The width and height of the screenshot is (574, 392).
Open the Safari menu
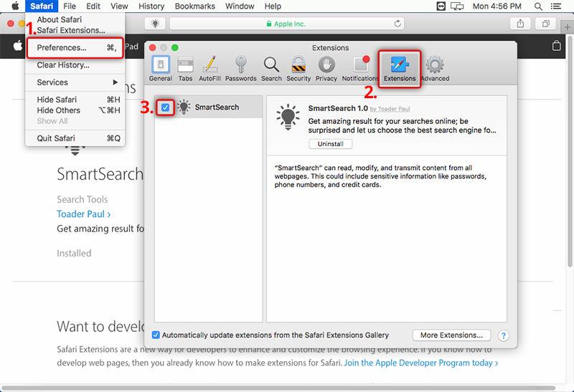click(42, 6)
